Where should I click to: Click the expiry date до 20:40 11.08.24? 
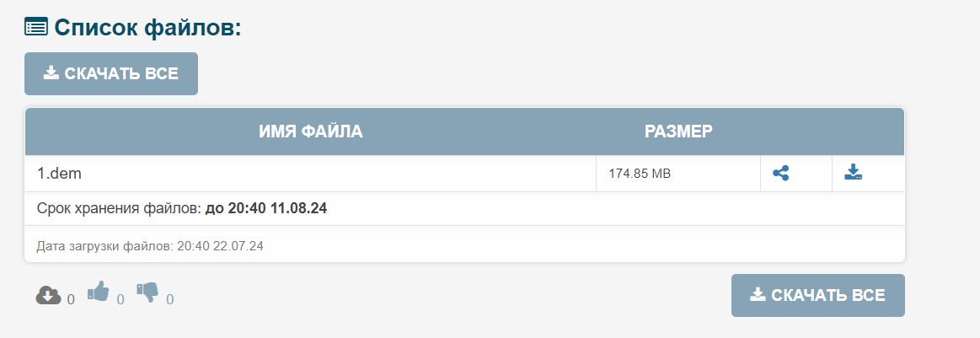tap(266, 207)
